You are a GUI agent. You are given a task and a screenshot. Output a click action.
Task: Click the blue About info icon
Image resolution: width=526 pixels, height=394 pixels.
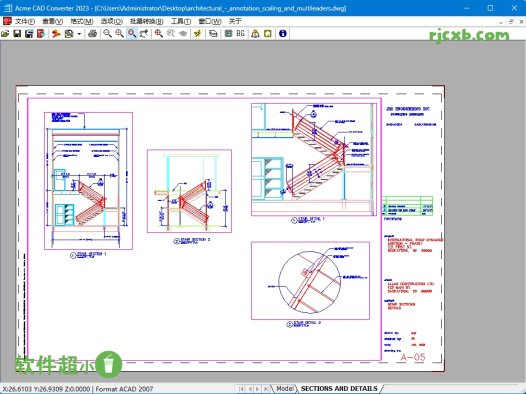(x=283, y=34)
